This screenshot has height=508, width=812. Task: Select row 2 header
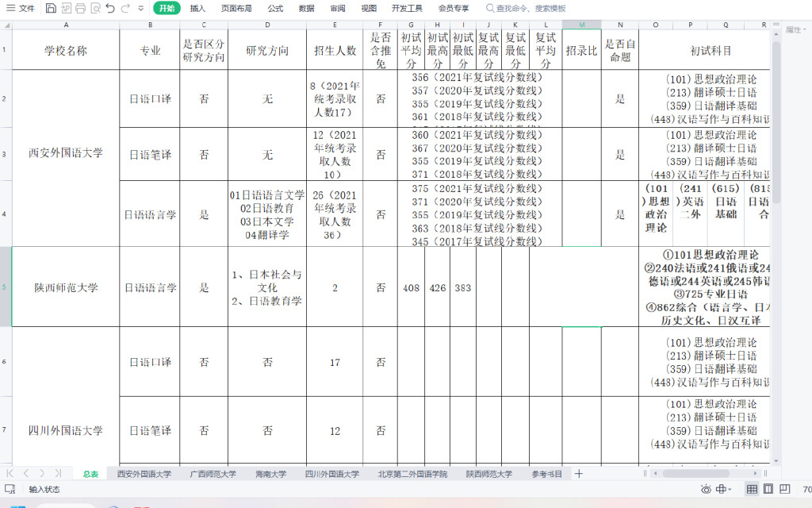coord(6,98)
